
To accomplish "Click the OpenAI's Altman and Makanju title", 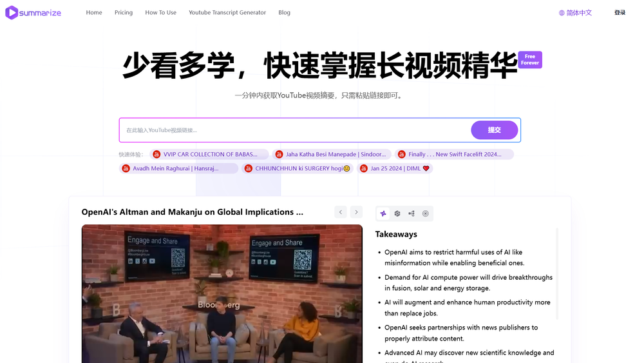I will pos(192,212).
